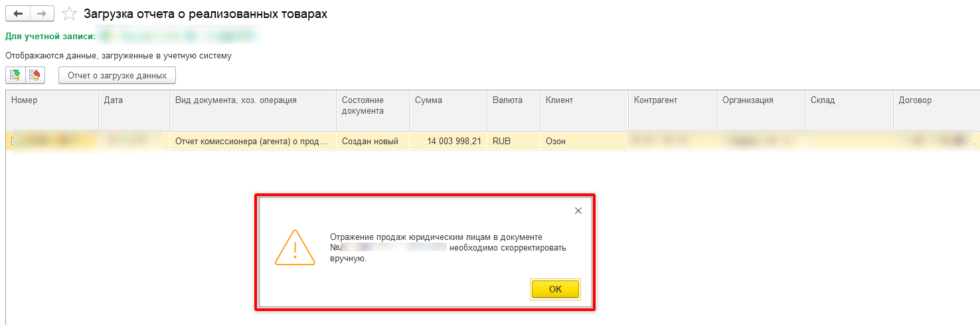Select the Отчет комиссионера (агента) cell
The width and height of the screenshot is (980, 325).
[x=253, y=142]
